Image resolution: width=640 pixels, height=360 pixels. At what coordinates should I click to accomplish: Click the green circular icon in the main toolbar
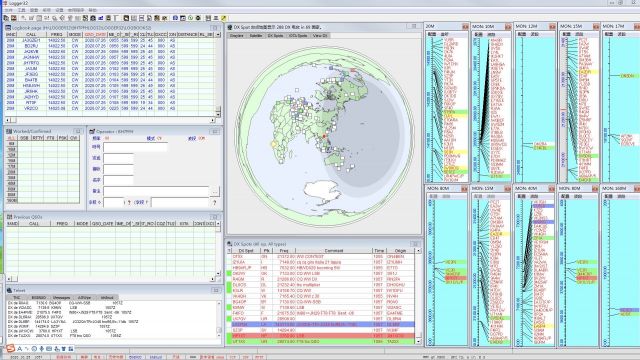[191, 18]
